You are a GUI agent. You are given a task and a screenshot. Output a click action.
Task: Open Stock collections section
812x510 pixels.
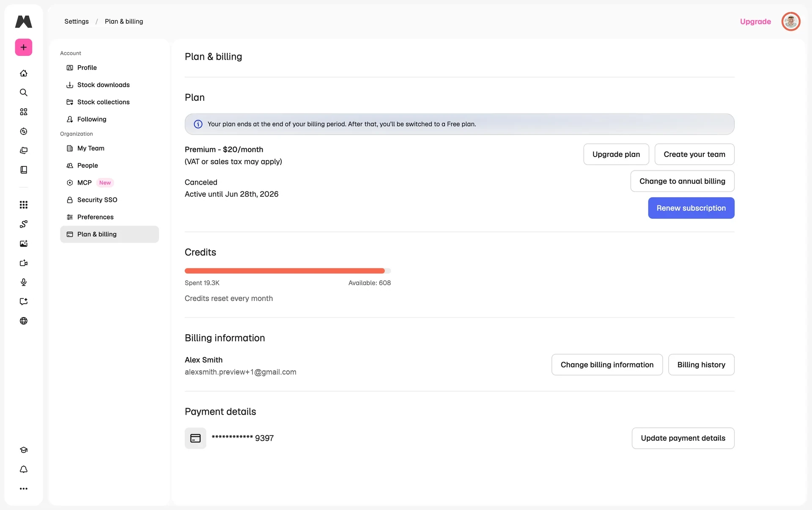pyautogui.click(x=110, y=102)
